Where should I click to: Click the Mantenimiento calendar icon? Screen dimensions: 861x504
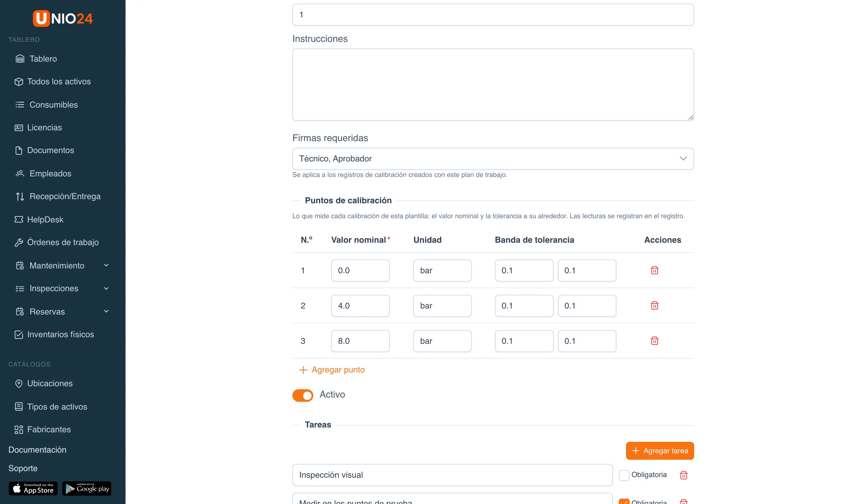tap(20, 265)
